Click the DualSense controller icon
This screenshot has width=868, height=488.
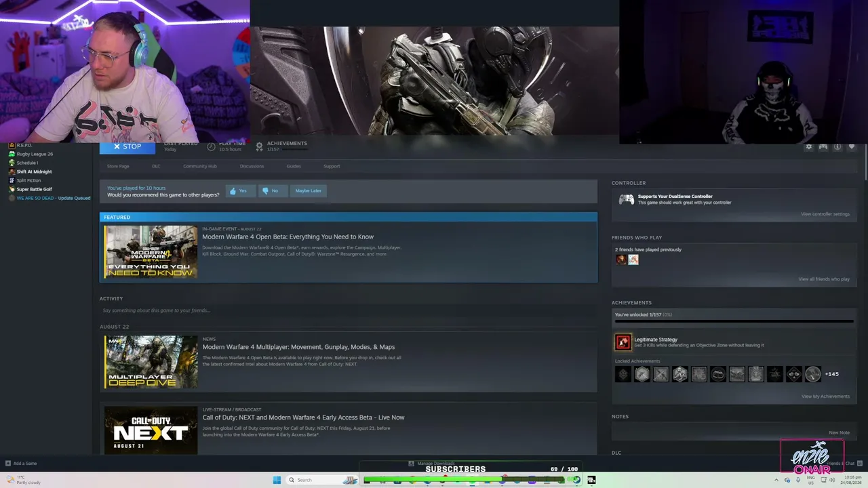pyautogui.click(x=627, y=199)
